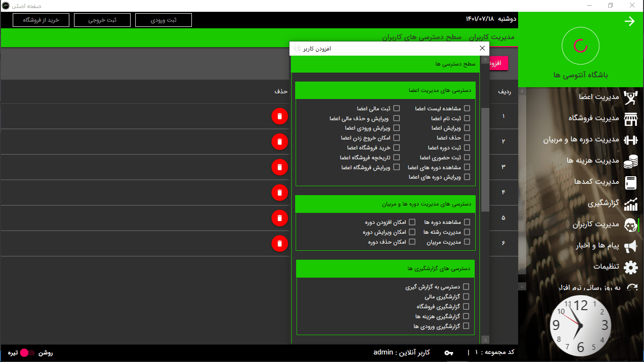Image resolution: width=644 pixels, height=362 pixels.
Task: Click the red delete icon in row 1
Action: click(x=280, y=116)
